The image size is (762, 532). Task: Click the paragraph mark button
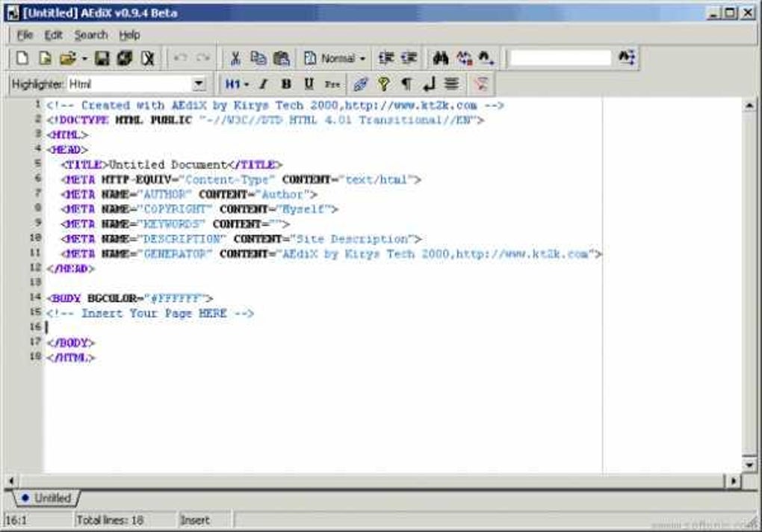pyautogui.click(x=407, y=84)
